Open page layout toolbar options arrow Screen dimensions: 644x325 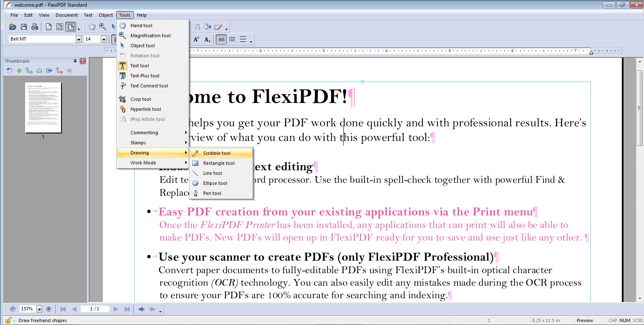pos(79,29)
